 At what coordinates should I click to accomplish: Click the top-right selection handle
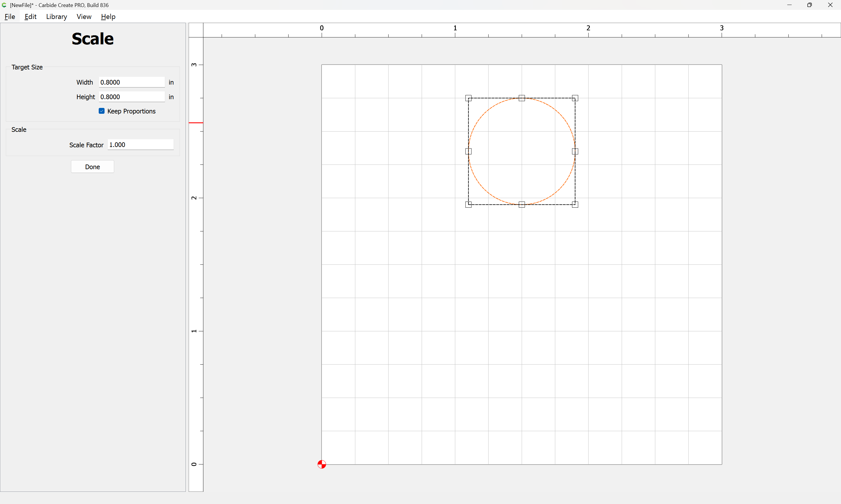click(575, 98)
